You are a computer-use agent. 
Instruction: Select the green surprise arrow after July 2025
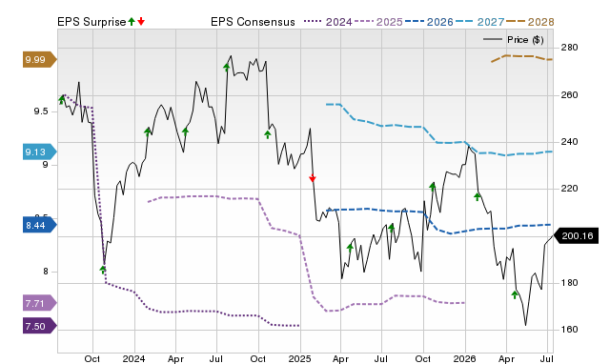click(x=392, y=228)
